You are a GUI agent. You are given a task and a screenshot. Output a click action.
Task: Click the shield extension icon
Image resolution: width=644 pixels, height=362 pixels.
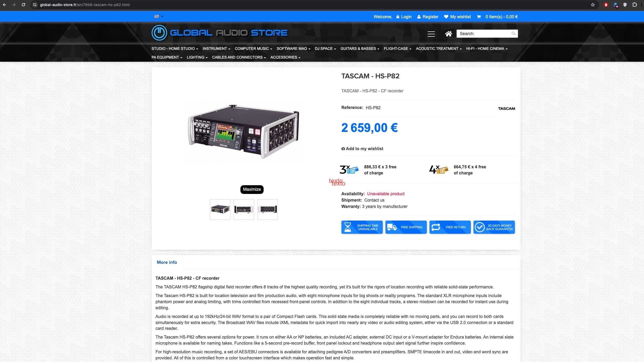pyautogui.click(x=625, y=5)
